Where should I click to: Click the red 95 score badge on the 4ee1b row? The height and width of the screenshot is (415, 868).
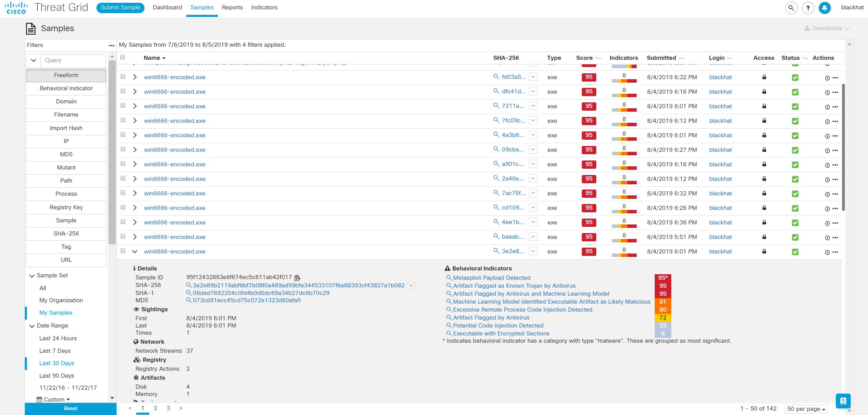pyautogui.click(x=589, y=222)
